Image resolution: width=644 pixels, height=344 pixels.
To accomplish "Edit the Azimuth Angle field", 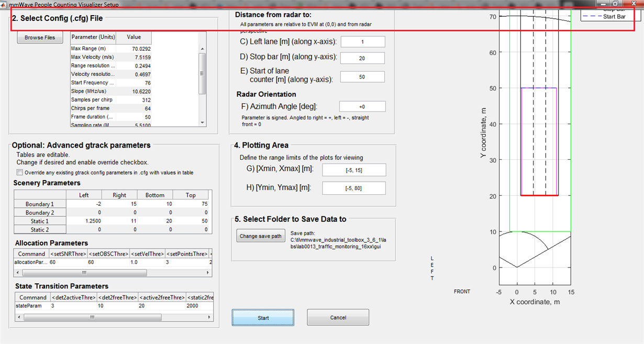I will pyautogui.click(x=362, y=106).
